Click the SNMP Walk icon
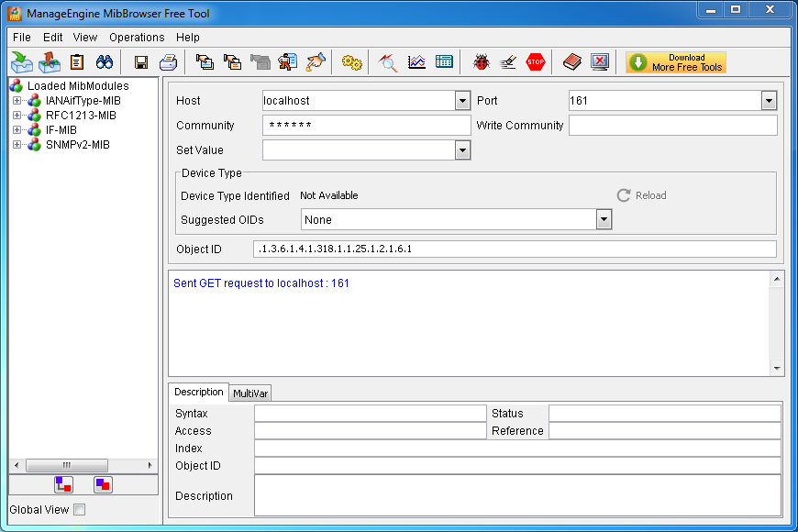This screenshot has height=532, width=798. [287, 62]
